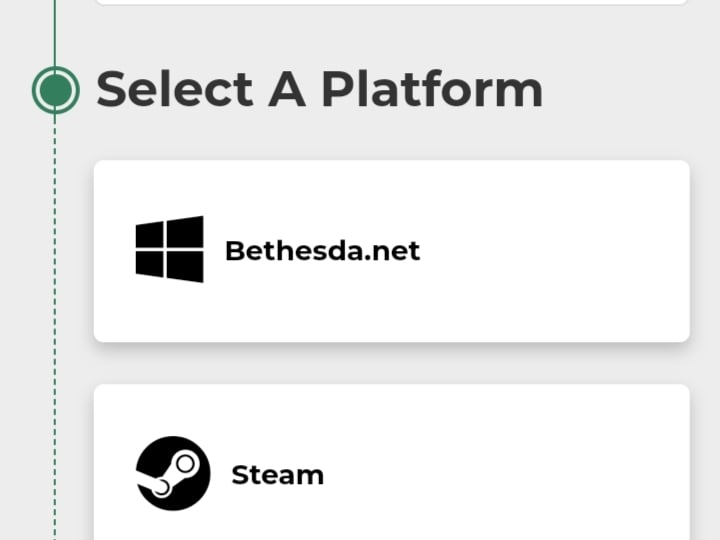Viewport: 720px width, 540px height.
Task: Click the Bethesda.net label text
Action: (322, 251)
